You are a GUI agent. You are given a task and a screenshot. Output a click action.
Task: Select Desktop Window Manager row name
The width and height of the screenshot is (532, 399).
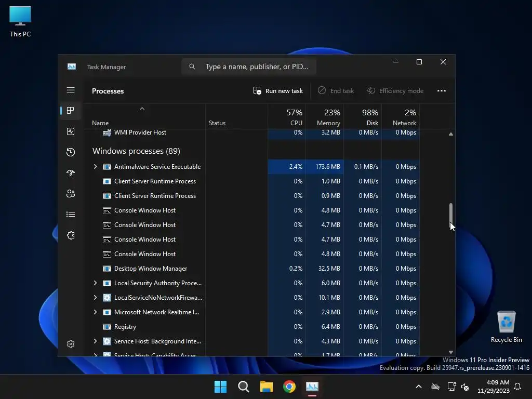coord(151,269)
